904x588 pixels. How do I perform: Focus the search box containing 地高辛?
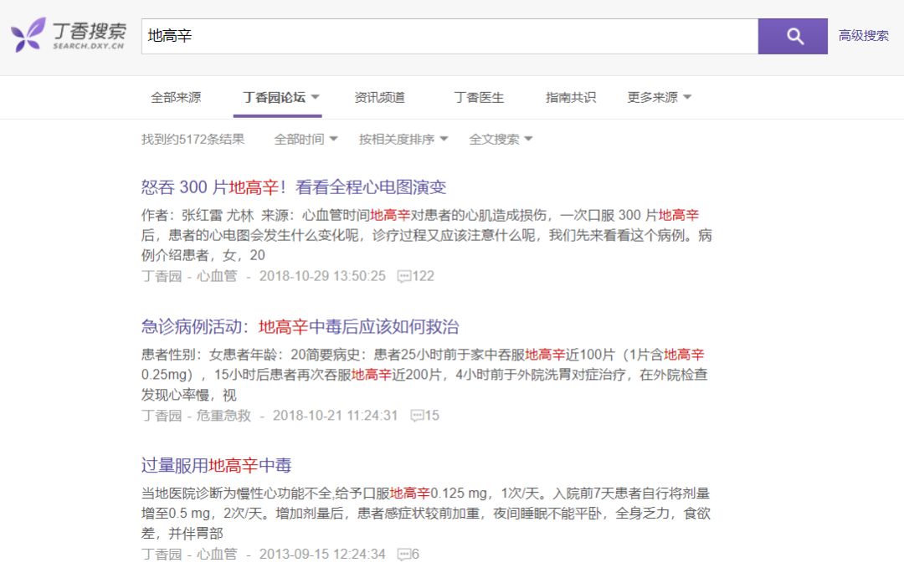pyautogui.click(x=449, y=36)
